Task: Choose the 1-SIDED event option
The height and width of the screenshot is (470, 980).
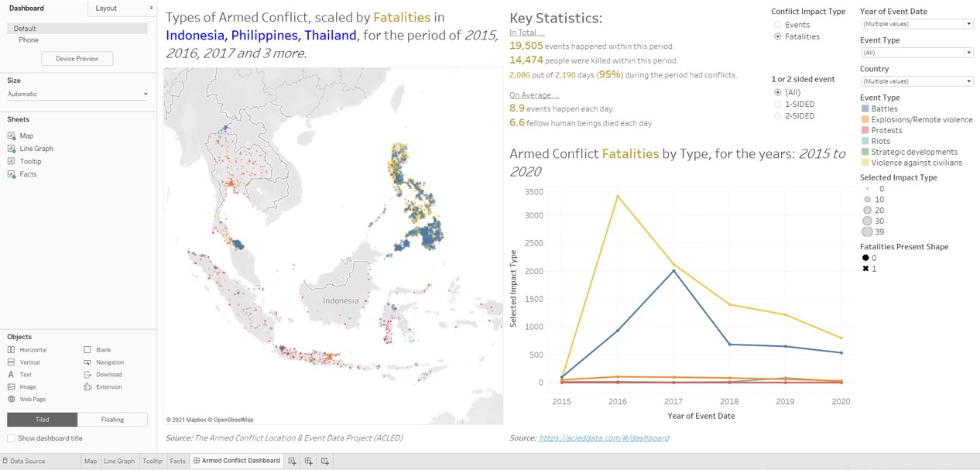Action: (x=778, y=104)
